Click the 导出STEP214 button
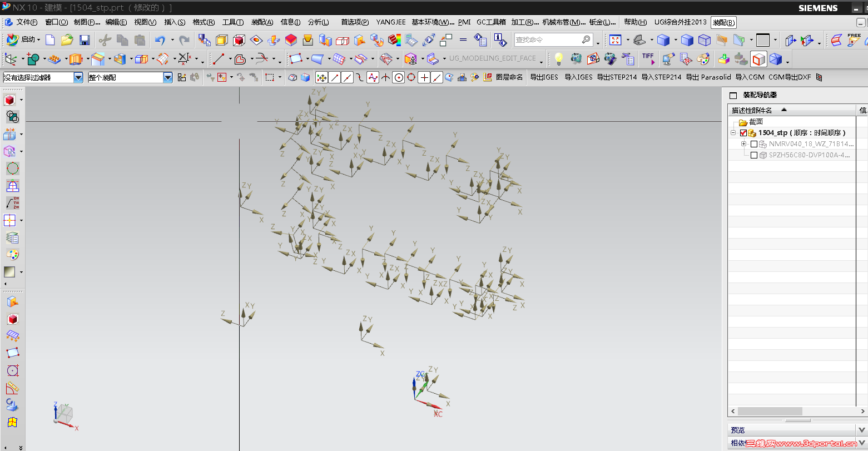Viewport: 868px width, 451px height. [617, 77]
